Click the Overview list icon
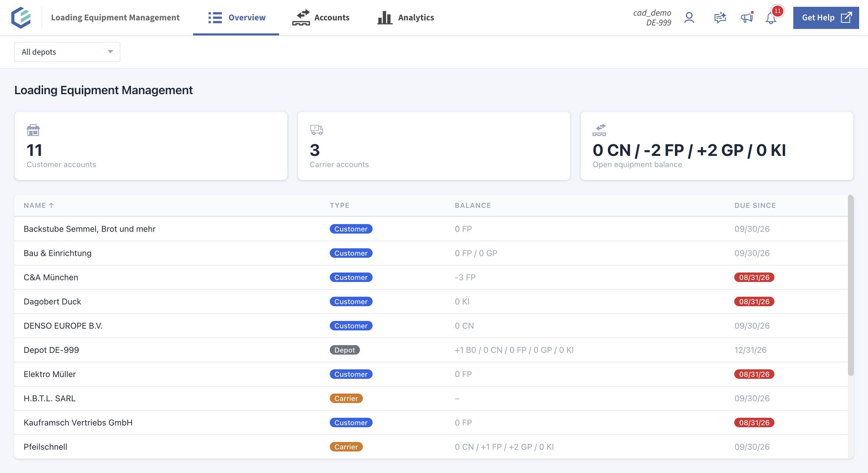Viewport: 868px width, 473px height. 215,17
